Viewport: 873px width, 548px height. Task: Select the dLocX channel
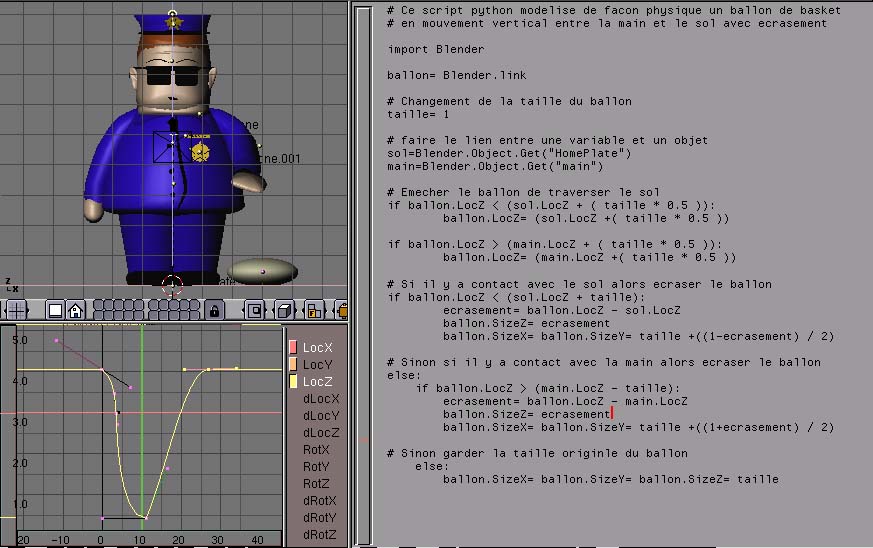(320, 398)
